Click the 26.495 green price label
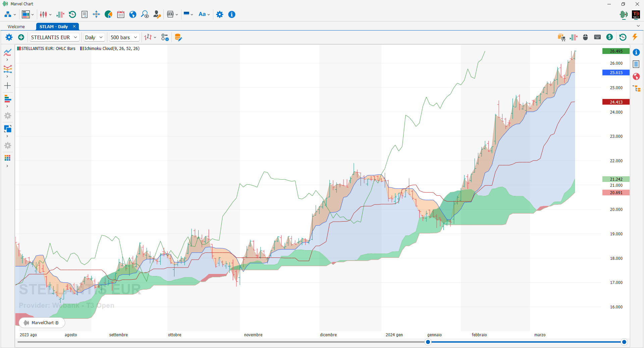This screenshot has width=644, height=348. pos(616,51)
